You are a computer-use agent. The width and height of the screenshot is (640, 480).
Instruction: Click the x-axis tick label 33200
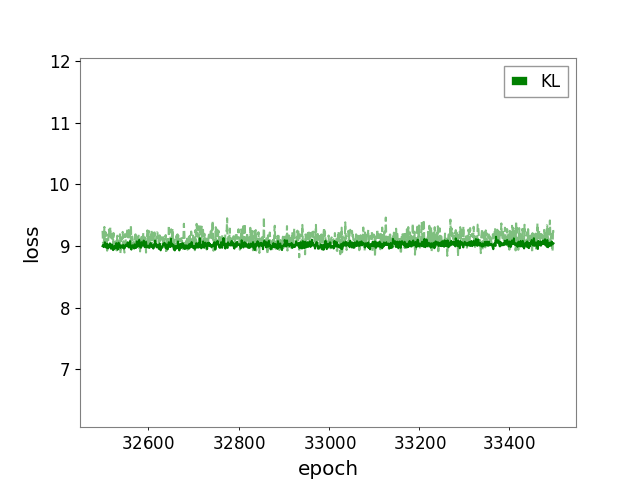click(420, 443)
